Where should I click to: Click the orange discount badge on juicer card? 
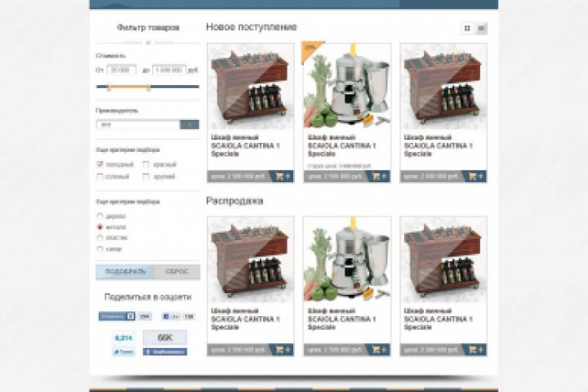(x=310, y=50)
